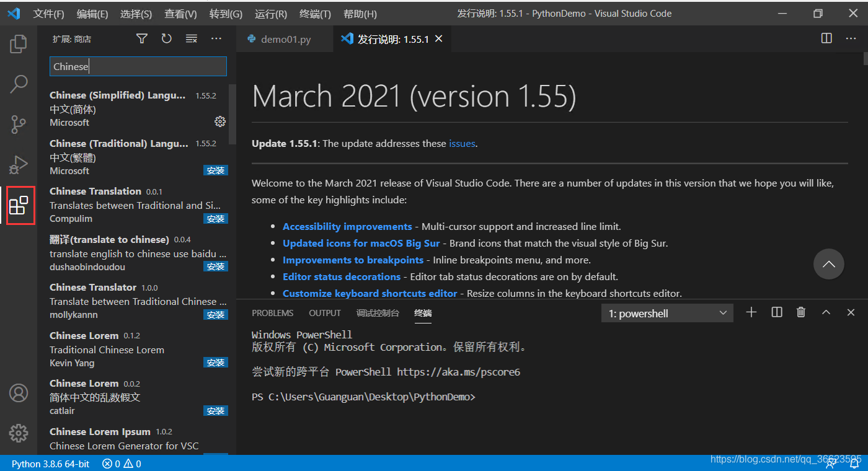The image size is (868, 471).
Task: Open Accessibility improvements link
Action: [347, 227]
